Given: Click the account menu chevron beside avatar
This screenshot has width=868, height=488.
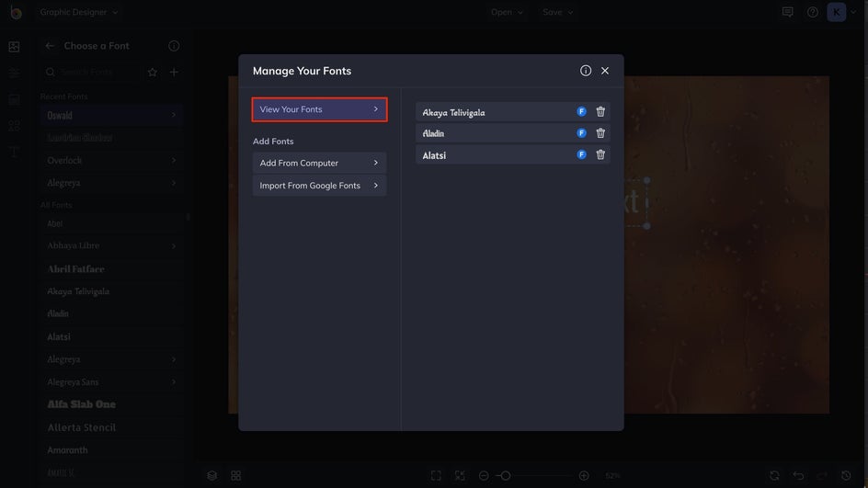Looking at the screenshot, I should 853,12.
